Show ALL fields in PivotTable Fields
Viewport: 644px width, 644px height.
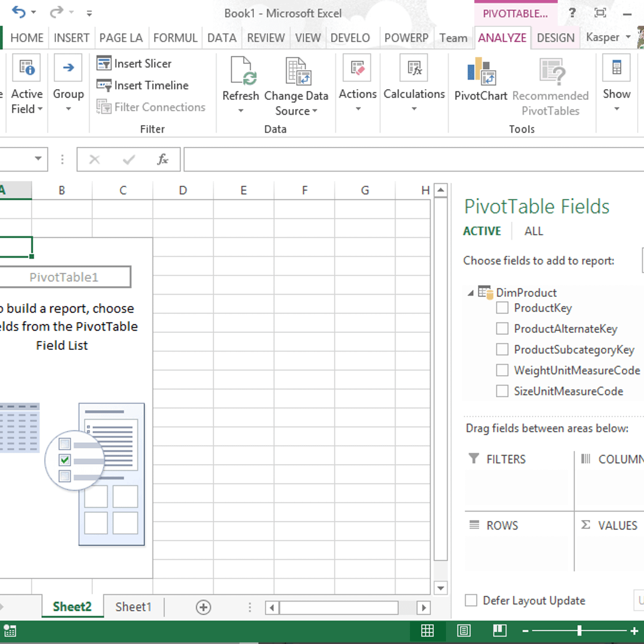coord(534,231)
